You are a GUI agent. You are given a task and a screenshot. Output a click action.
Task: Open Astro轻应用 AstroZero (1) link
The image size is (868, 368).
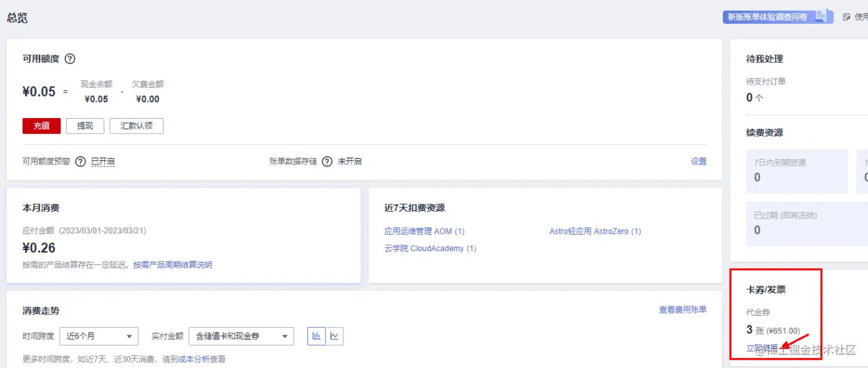(x=595, y=231)
